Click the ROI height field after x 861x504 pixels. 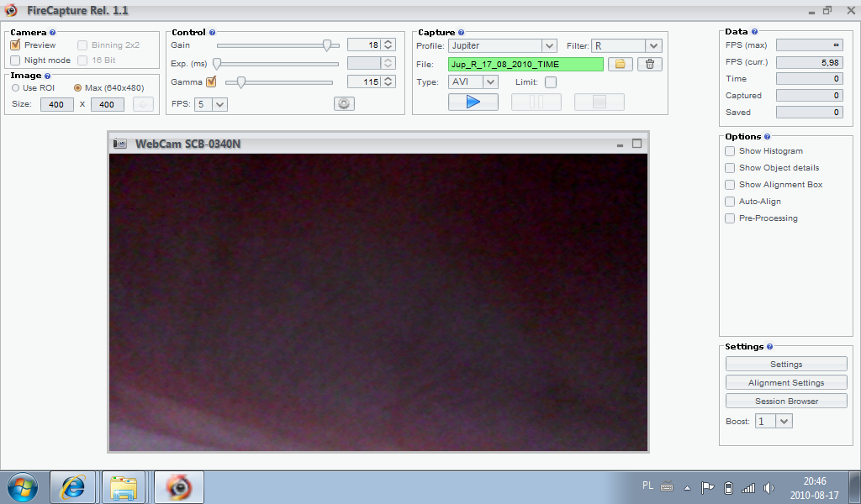tap(107, 104)
